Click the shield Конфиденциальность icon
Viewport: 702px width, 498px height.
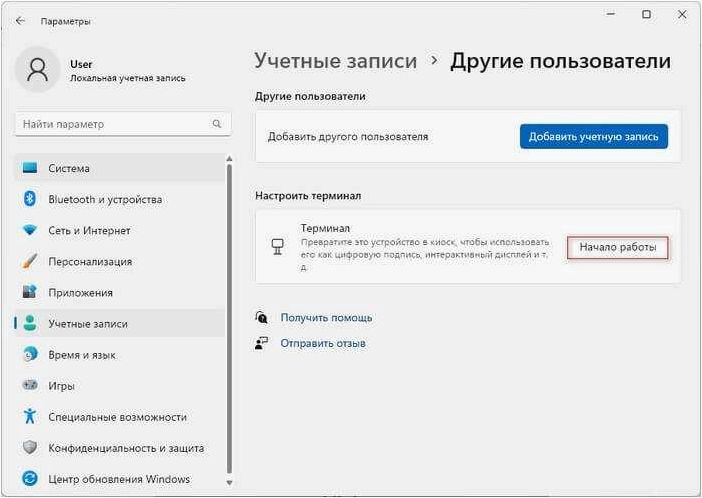[30, 448]
